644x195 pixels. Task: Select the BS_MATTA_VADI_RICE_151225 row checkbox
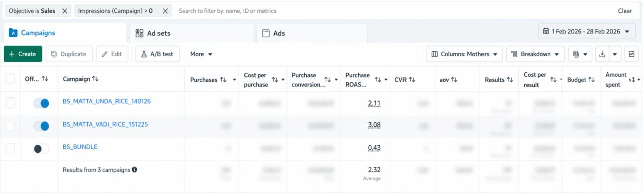pos(10,126)
